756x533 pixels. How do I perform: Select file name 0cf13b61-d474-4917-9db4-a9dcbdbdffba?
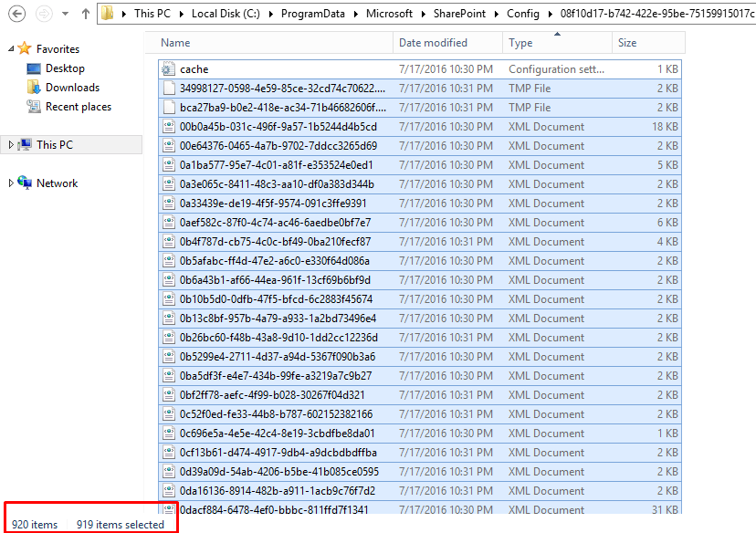tap(278, 453)
